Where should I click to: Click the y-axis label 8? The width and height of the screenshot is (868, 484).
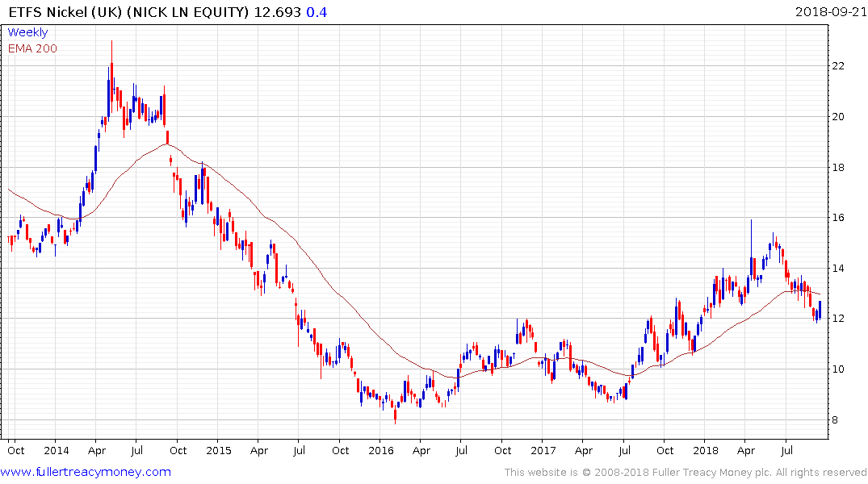[x=835, y=419]
